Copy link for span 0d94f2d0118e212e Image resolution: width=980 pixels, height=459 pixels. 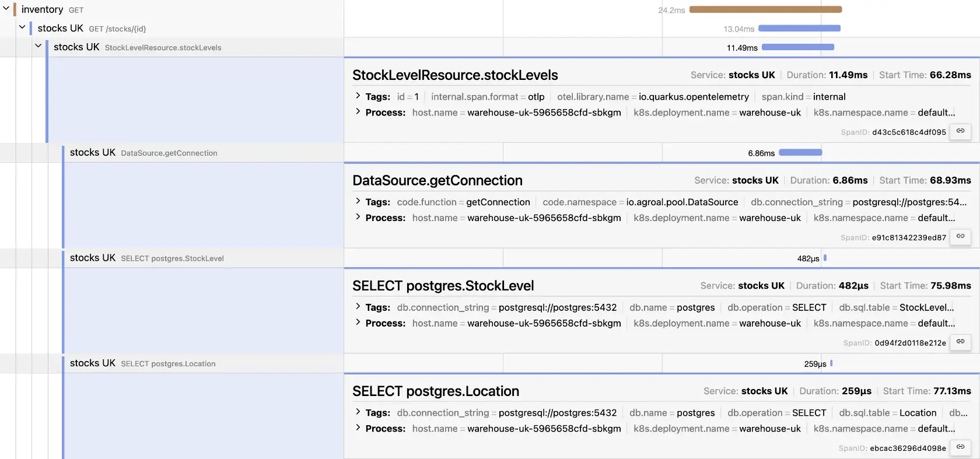point(960,342)
